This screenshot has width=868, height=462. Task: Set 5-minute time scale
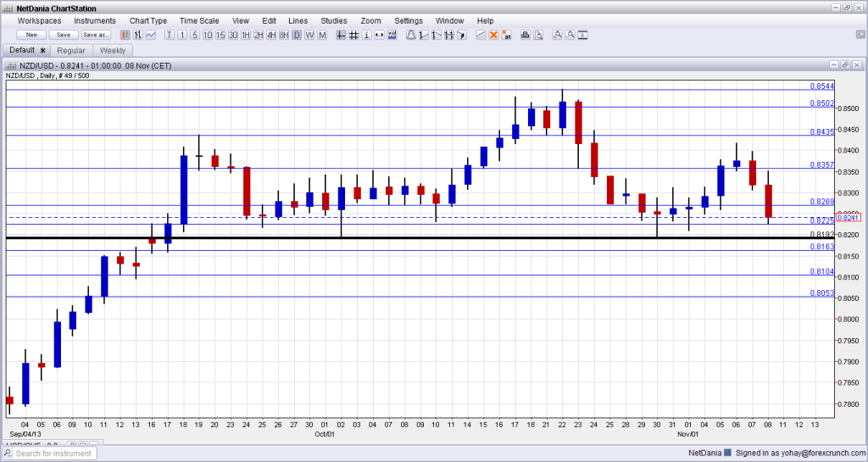(195, 35)
